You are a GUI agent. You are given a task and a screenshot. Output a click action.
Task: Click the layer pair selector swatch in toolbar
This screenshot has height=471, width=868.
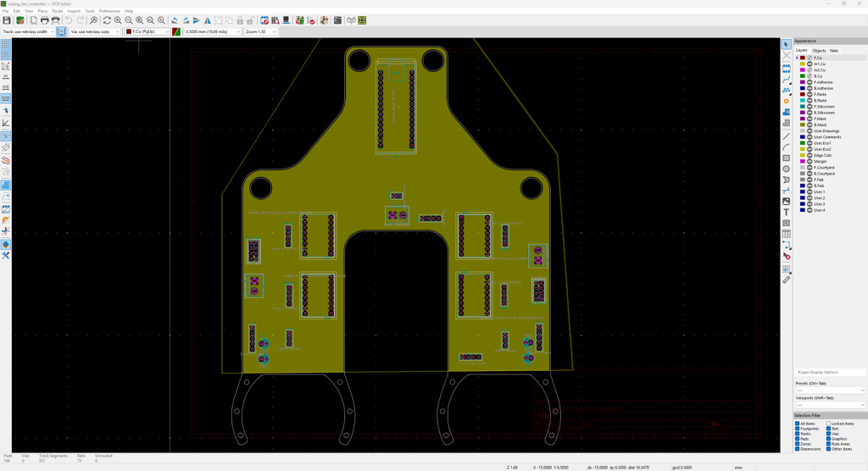176,32
